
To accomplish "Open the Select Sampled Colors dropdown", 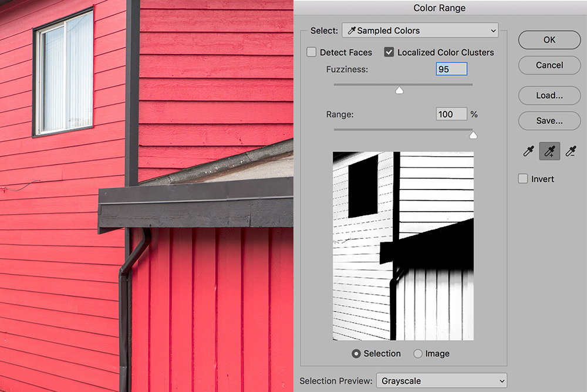I will coord(420,31).
